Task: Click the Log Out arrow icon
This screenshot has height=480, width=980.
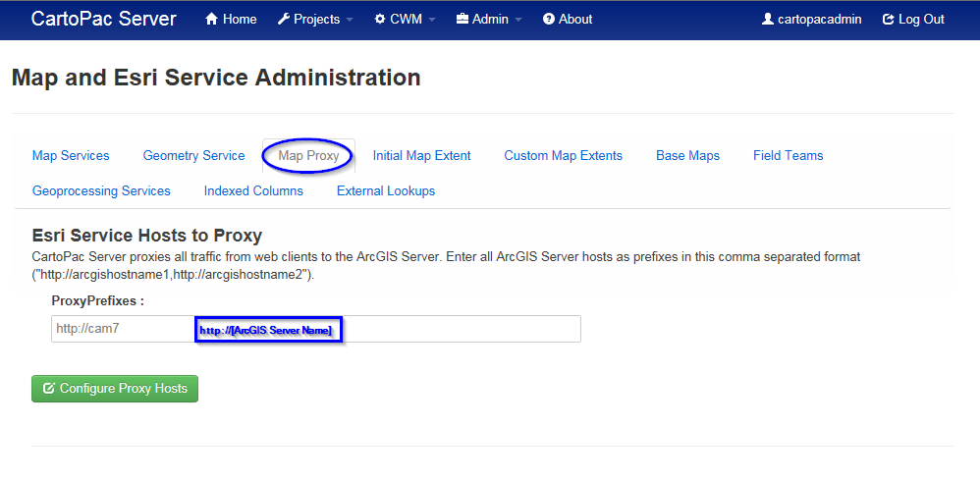Action: [x=889, y=20]
